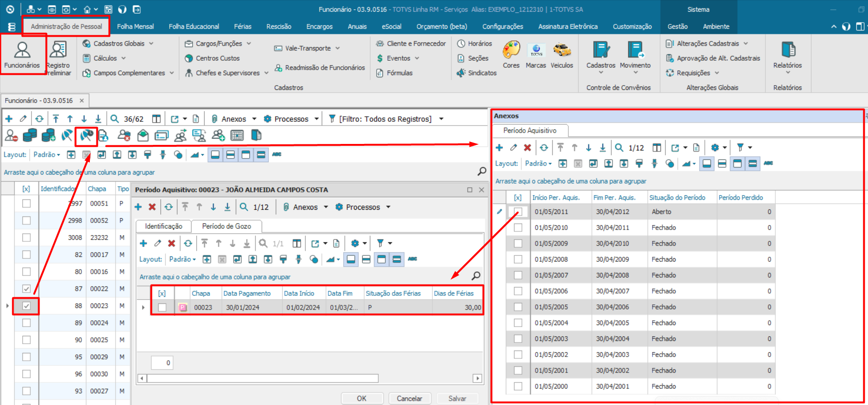Open Cliente e Fornecedor
The height and width of the screenshot is (405, 868).
pyautogui.click(x=411, y=43)
